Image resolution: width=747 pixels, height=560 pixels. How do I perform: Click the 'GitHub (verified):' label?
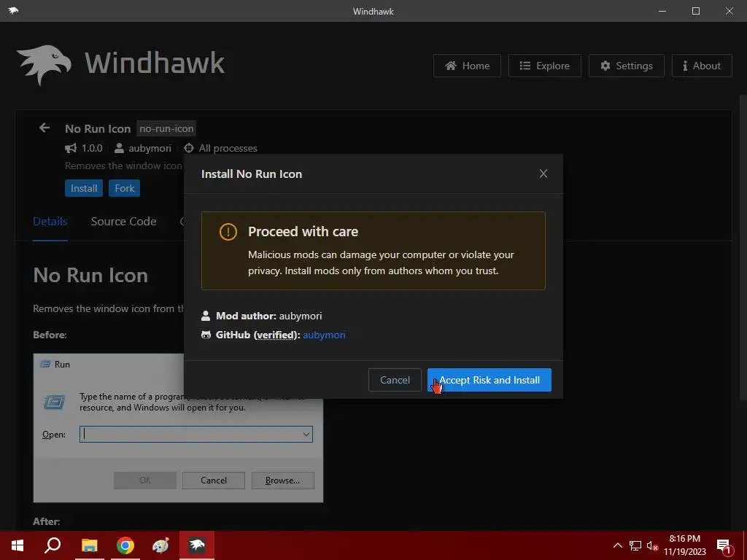[258, 335]
